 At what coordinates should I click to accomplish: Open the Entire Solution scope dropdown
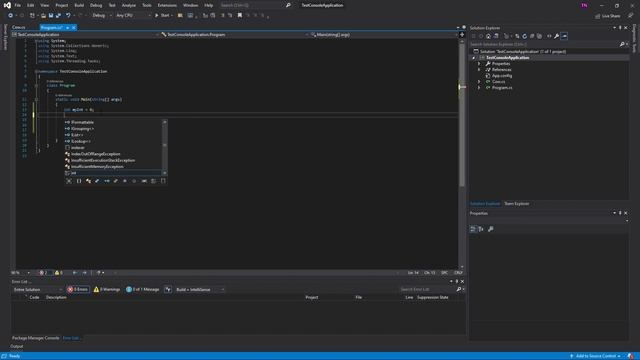[x=38, y=289]
